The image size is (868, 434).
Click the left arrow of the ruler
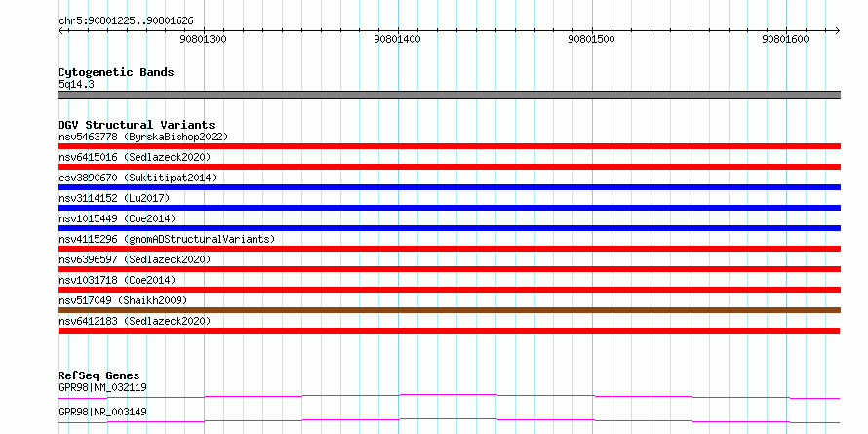coord(60,30)
